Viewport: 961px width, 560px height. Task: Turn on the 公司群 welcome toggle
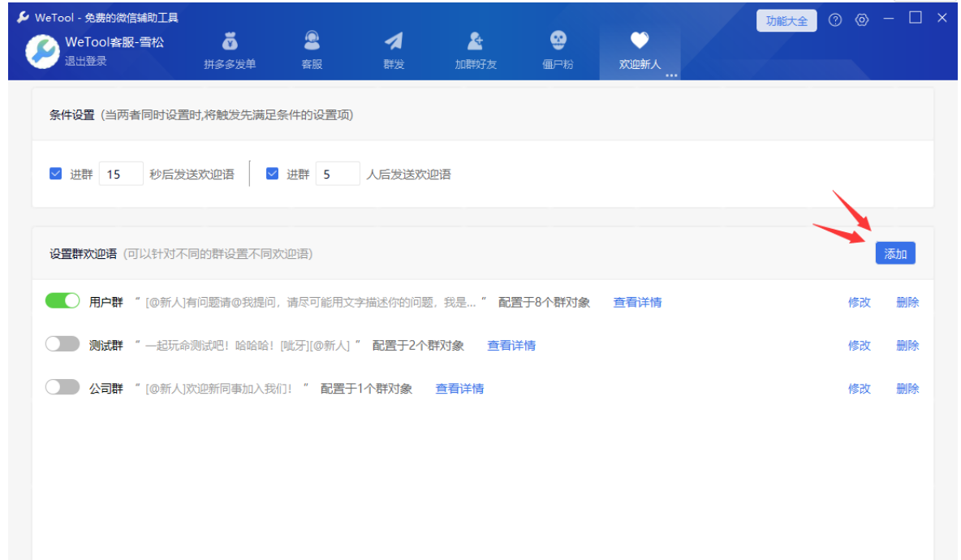pyautogui.click(x=62, y=387)
